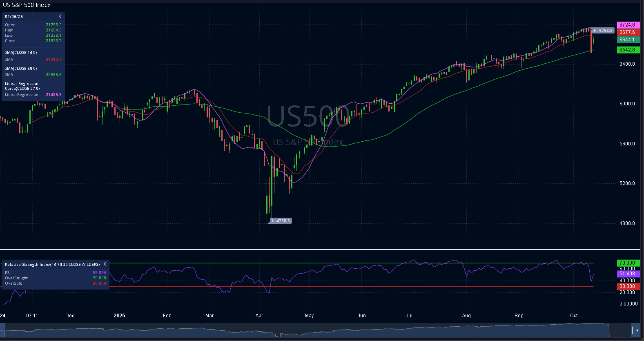Click the 2025 year label on the time axis
This screenshot has width=644, height=341.
(119, 316)
